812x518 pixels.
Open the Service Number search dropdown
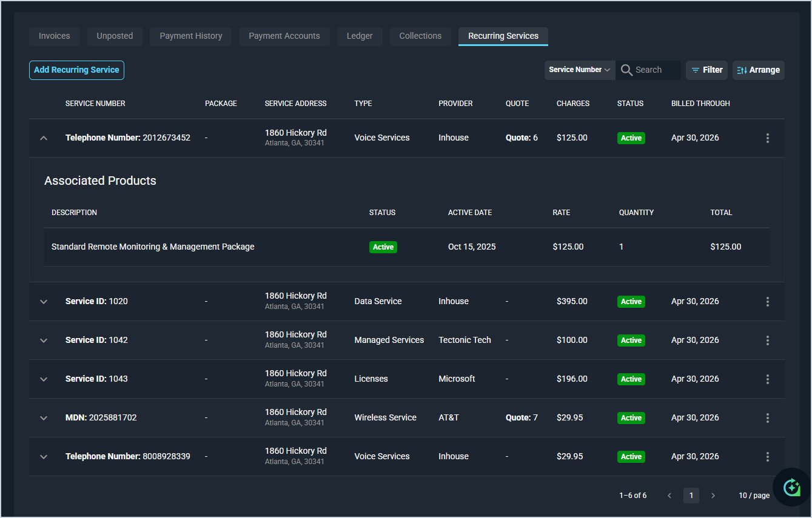[579, 70]
